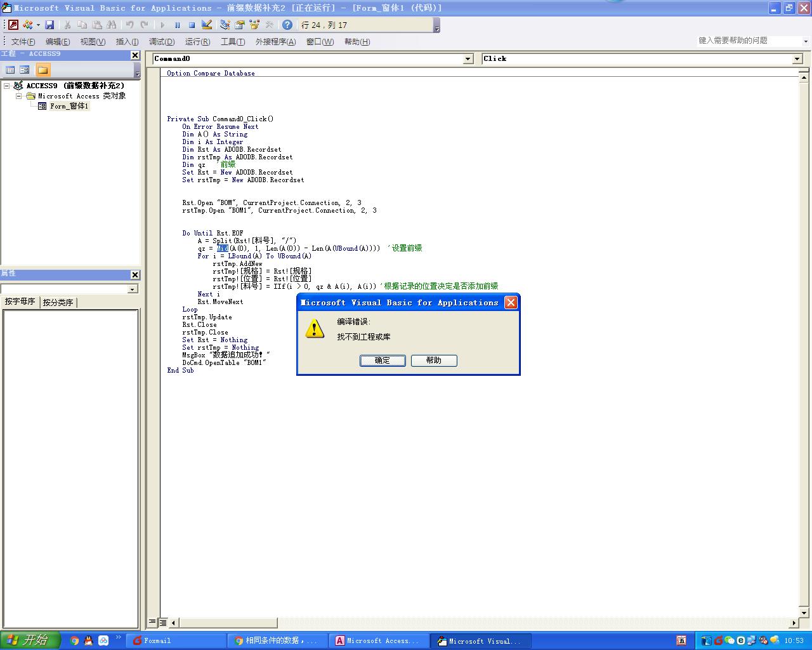
Task: Open the Command0 object dropdown
Action: coord(468,59)
